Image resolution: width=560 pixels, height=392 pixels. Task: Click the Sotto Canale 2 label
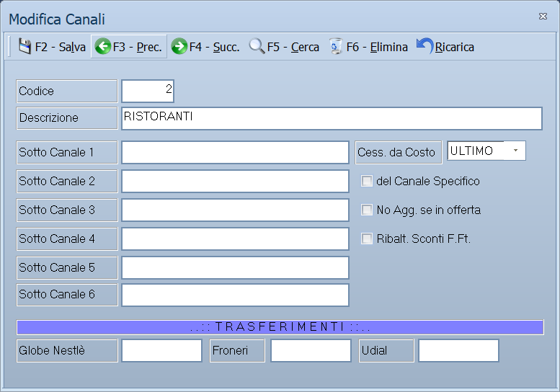click(67, 182)
